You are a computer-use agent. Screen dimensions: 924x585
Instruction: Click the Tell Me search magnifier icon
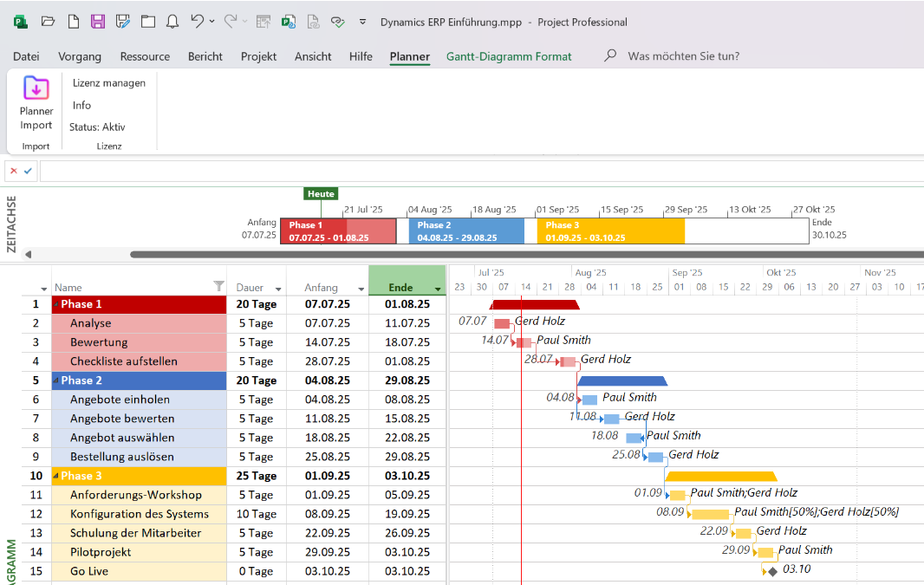(x=610, y=56)
